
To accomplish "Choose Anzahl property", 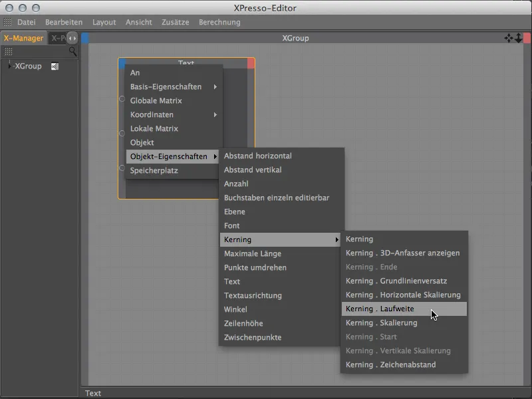I will click(x=281, y=184).
